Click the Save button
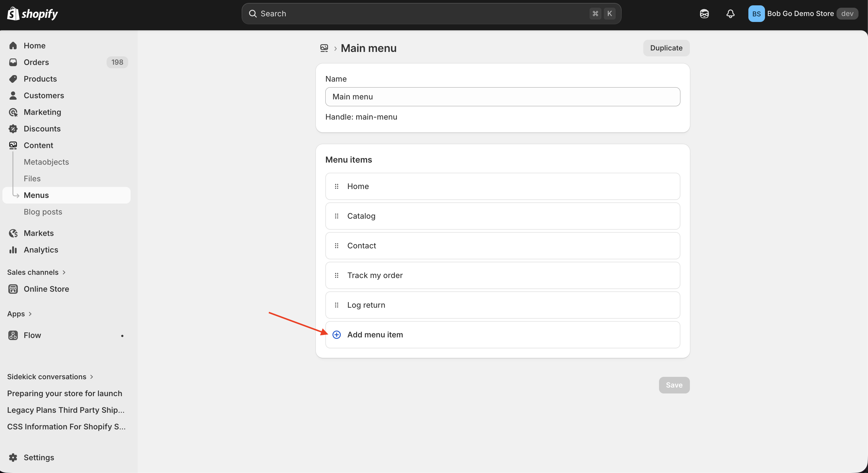The height and width of the screenshot is (473, 868). tap(674, 385)
